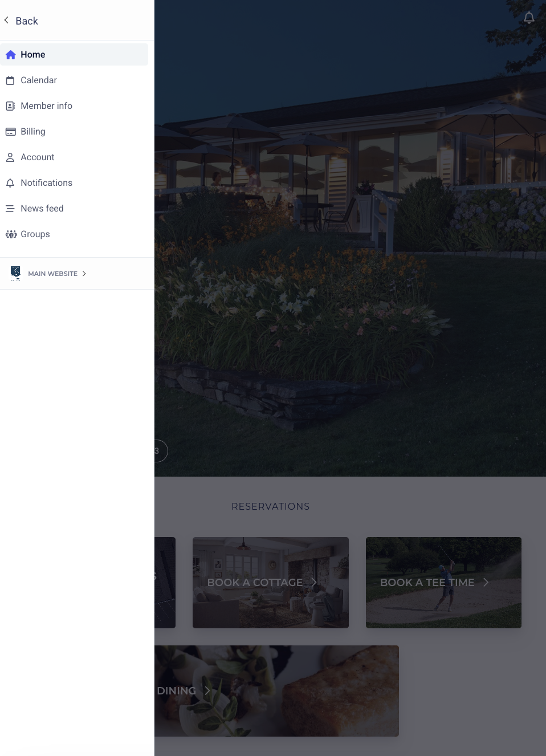Click the club logo beside Main Website
The width and height of the screenshot is (546, 756).
(x=15, y=273)
